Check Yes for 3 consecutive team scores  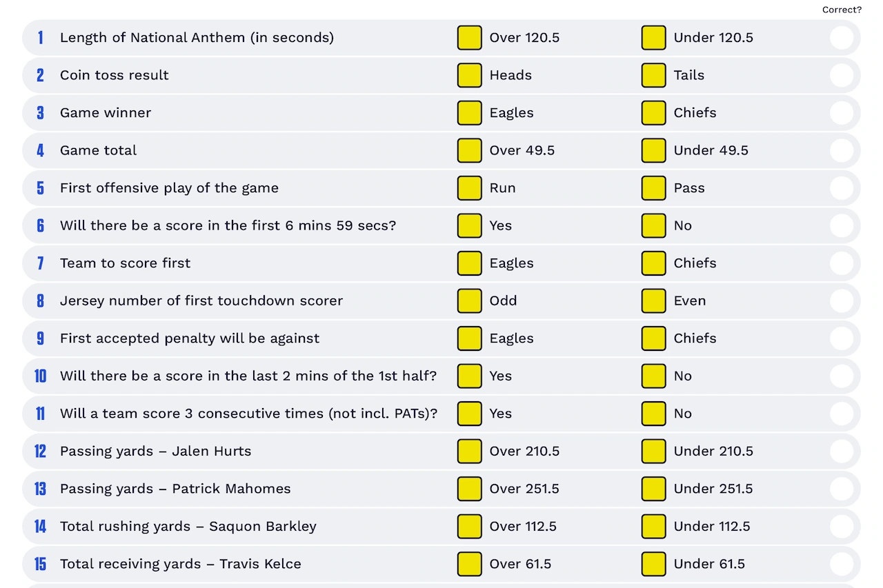tap(469, 414)
